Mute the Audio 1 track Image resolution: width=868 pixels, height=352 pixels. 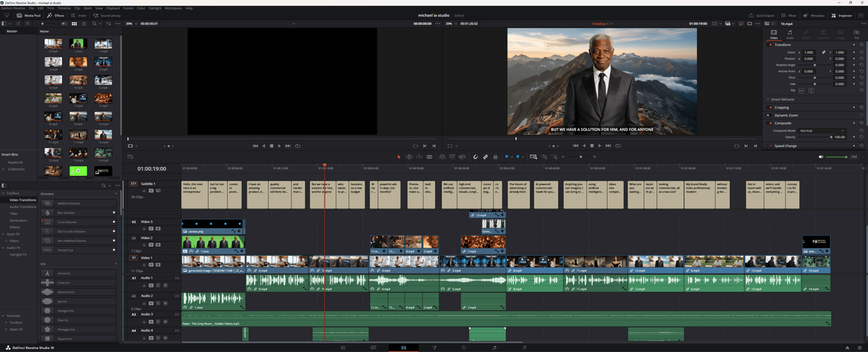click(165, 285)
